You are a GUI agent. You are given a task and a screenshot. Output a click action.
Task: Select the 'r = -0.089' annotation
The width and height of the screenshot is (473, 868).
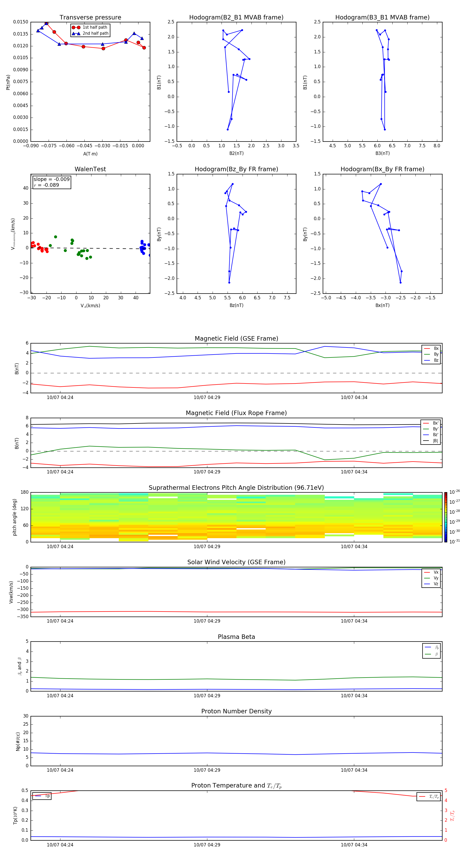click(x=47, y=185)
